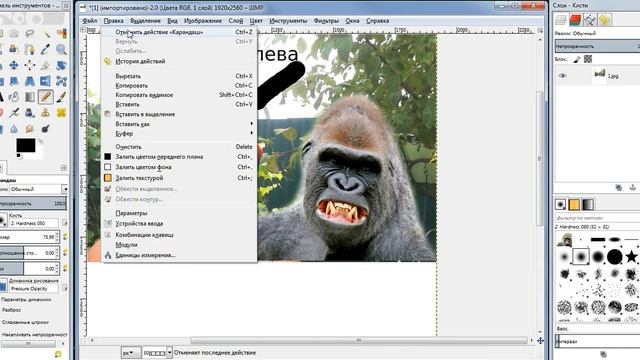Viewport: 640px width, 360px height.
Task: Open the 'Фильтры' menu
Action: pos(326,21)
